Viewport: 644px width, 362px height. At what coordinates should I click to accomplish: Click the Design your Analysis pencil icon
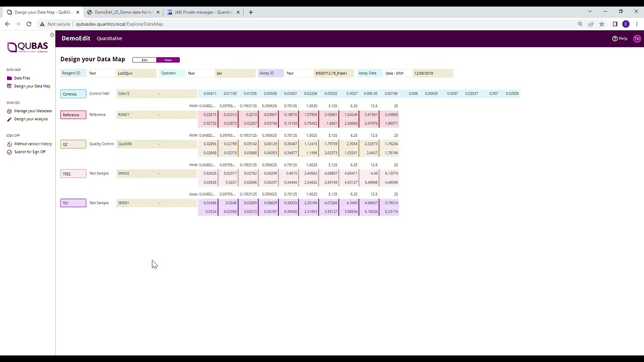[9, 119]
